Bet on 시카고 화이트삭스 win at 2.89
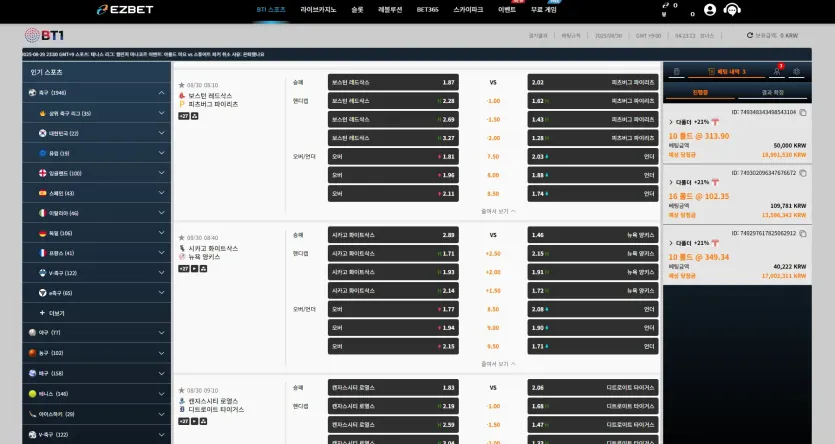This screenshot has width=835, height=444. pos(393,235)
